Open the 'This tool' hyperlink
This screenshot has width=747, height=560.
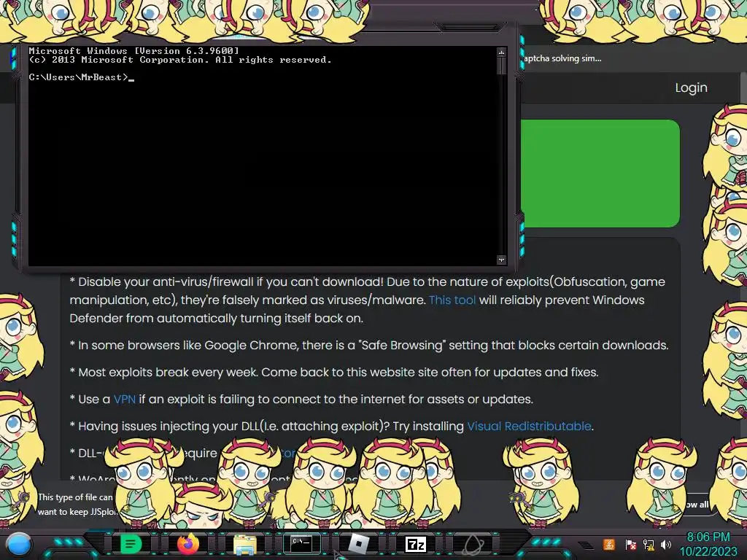tap(452, 300)
